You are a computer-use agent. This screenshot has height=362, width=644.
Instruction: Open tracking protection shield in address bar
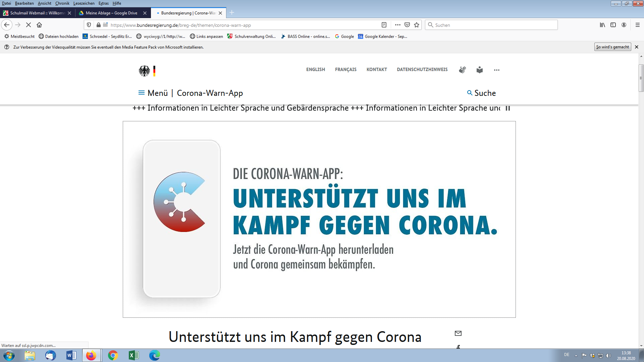89,25
